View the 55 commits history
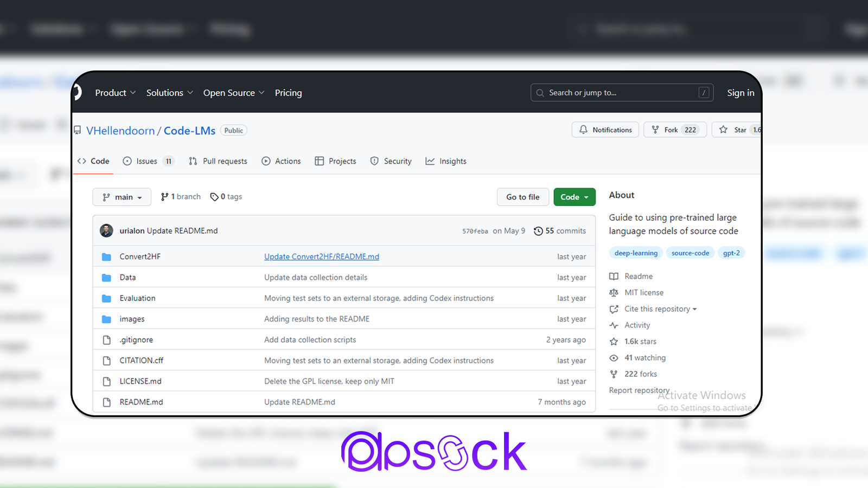Viewport: 868px width, 488px height. pyautogui.click(x=560, y=230)
